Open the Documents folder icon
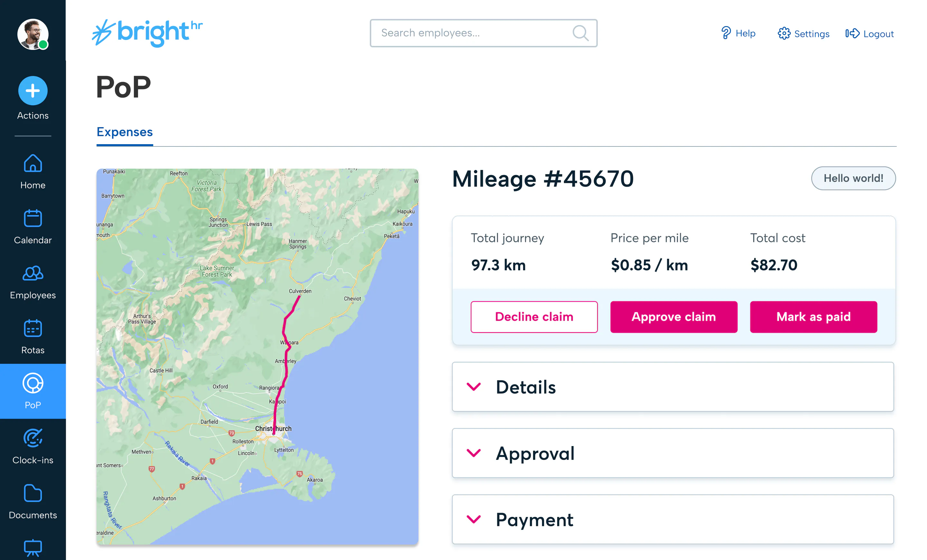This screenshot has width=927, height=560. [x=33, y=493]
